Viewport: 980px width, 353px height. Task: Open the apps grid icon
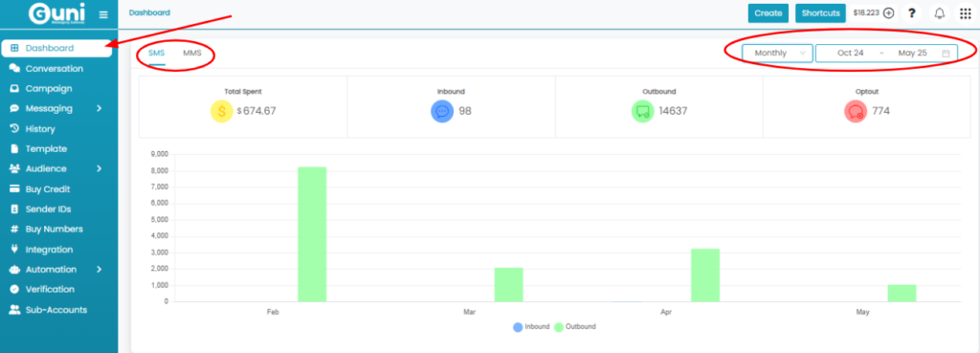965,13
